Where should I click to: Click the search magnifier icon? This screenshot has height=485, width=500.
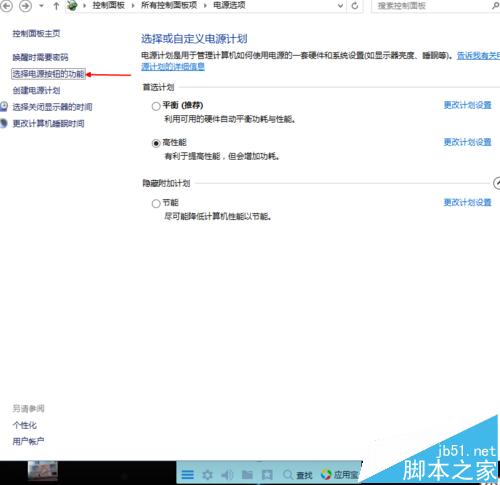click(x=495, y=6)
